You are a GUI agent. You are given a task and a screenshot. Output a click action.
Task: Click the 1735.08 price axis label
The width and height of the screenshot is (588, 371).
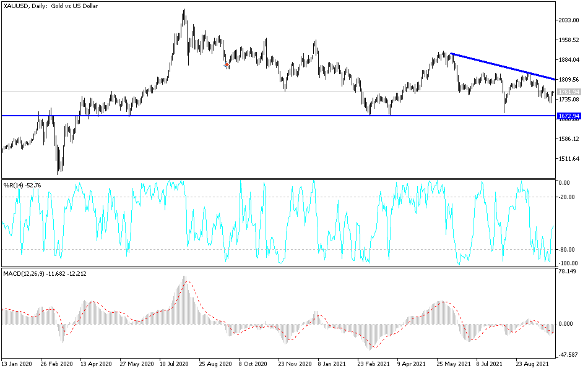569,100
